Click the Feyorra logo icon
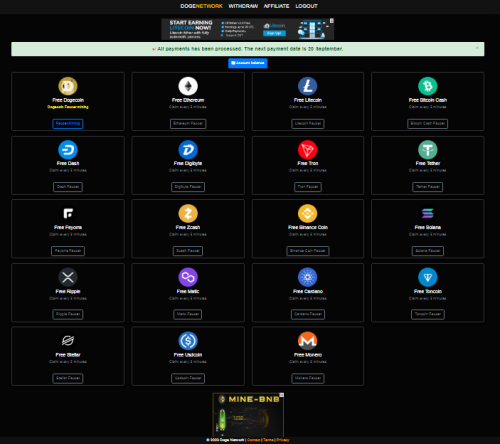500x444 pixels. coord(68,213)
